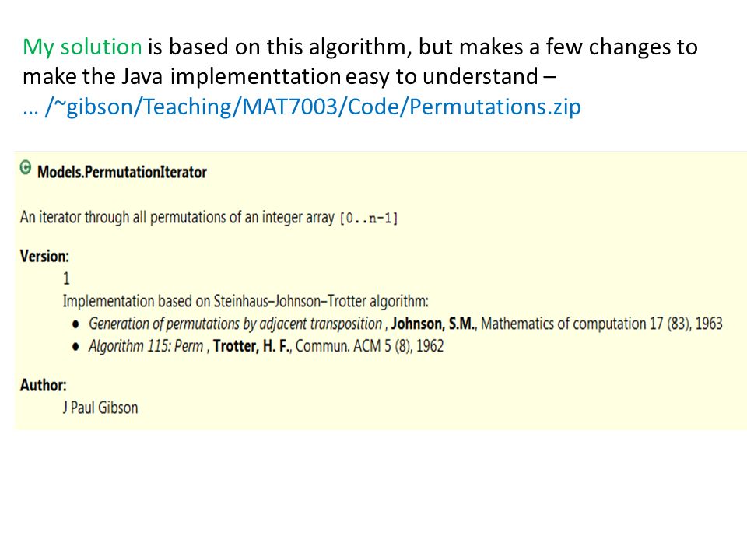The width and height of the screenshot is (747, 560).
Task: Click the author name J Paul Gibson
Action: tap(100, 408)
